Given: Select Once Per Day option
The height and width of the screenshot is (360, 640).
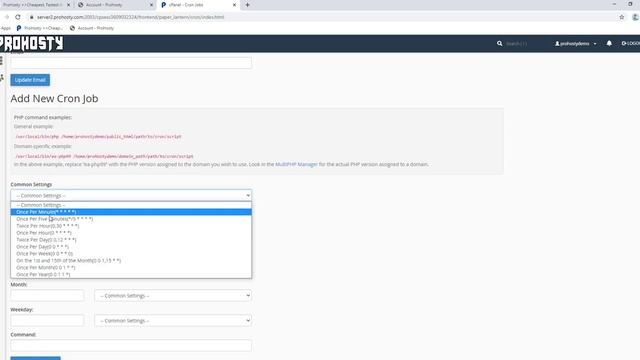Looking at the screenshot, I should 131,247.
